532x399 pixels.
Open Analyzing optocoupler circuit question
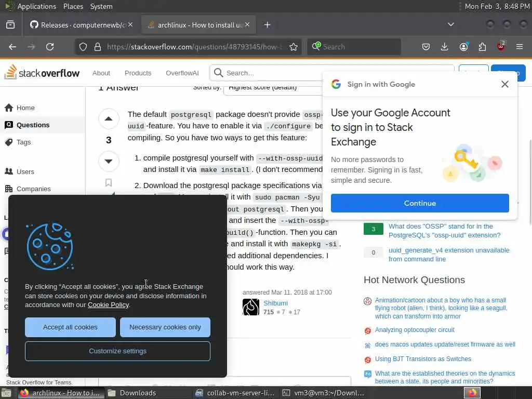pyautogui.click(x=415, y=330)
